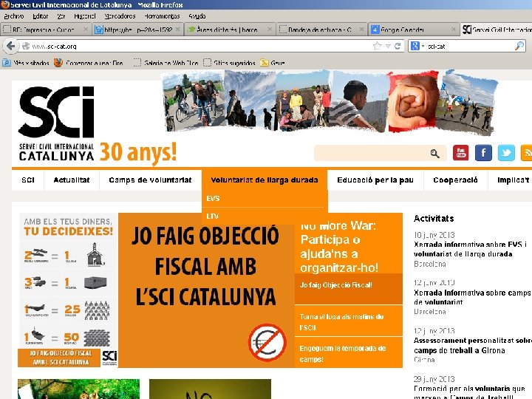Viewport: 532px width, 399px height.
Task: Open Camps de voluntariat navigation item
Action: coord(150,180)
